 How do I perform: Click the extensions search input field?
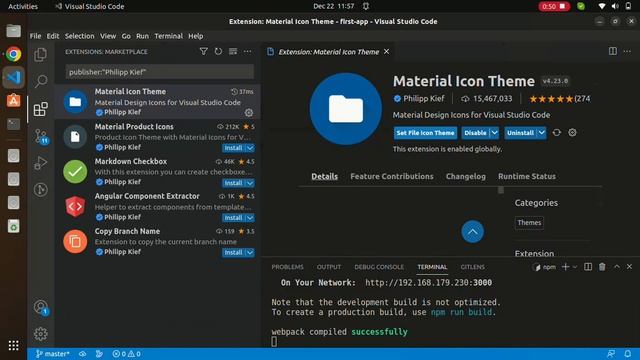pos(160,72)
